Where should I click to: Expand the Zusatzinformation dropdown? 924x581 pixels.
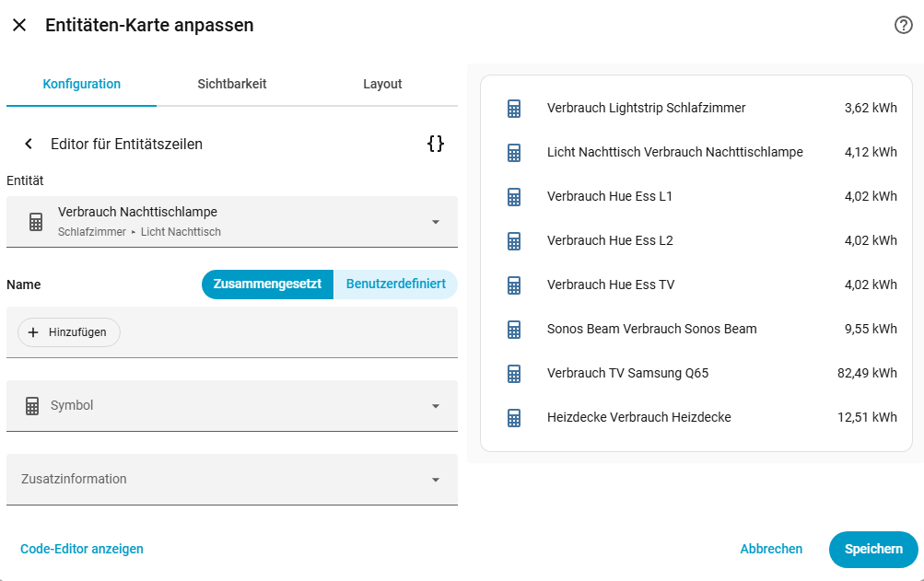coord(435,480)
